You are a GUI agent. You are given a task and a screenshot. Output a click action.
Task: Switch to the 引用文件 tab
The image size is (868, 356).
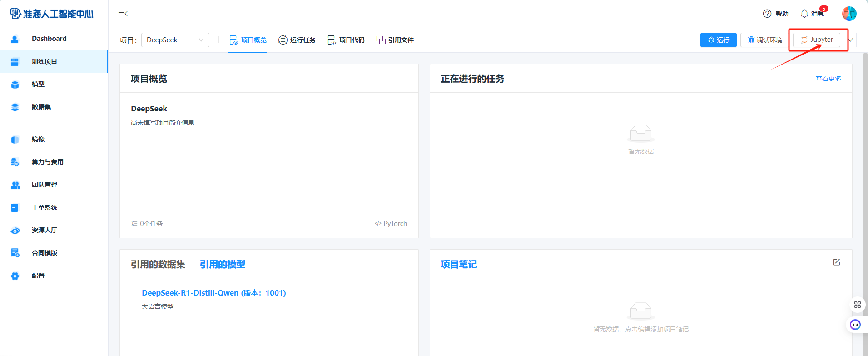(x=395, y=40)
